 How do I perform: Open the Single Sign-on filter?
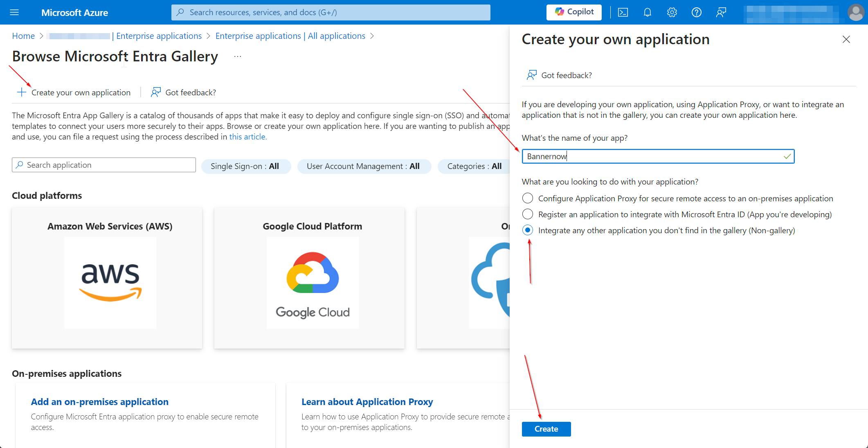coord(245,166)
